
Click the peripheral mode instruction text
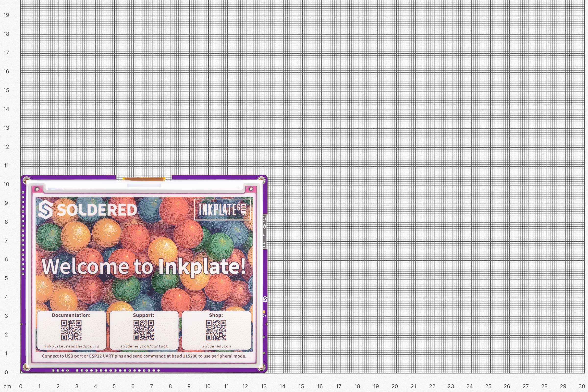pos(144,356)
